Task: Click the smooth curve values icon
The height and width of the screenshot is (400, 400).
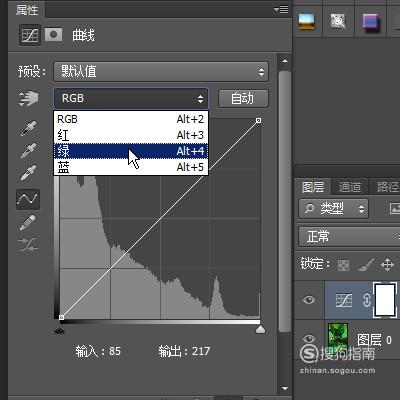Action: click(x=28, y=245)
